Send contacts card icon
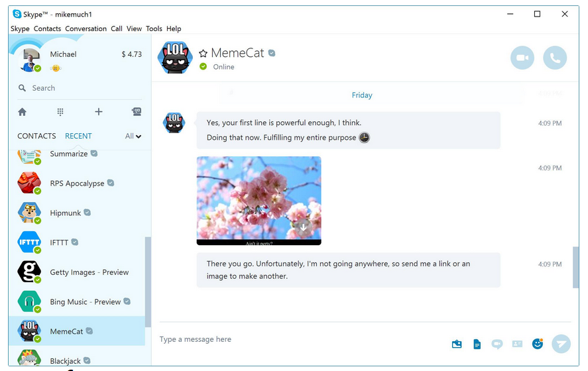Screen dimensions: 588x371 click(517, 344)
